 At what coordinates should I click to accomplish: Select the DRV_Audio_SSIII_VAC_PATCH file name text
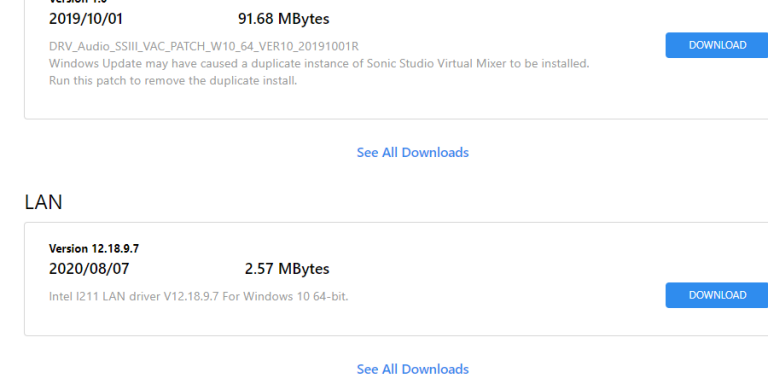click(204, 47)
